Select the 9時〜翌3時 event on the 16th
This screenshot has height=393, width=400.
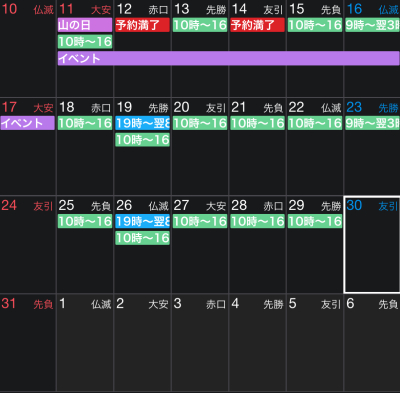point(372,25)
